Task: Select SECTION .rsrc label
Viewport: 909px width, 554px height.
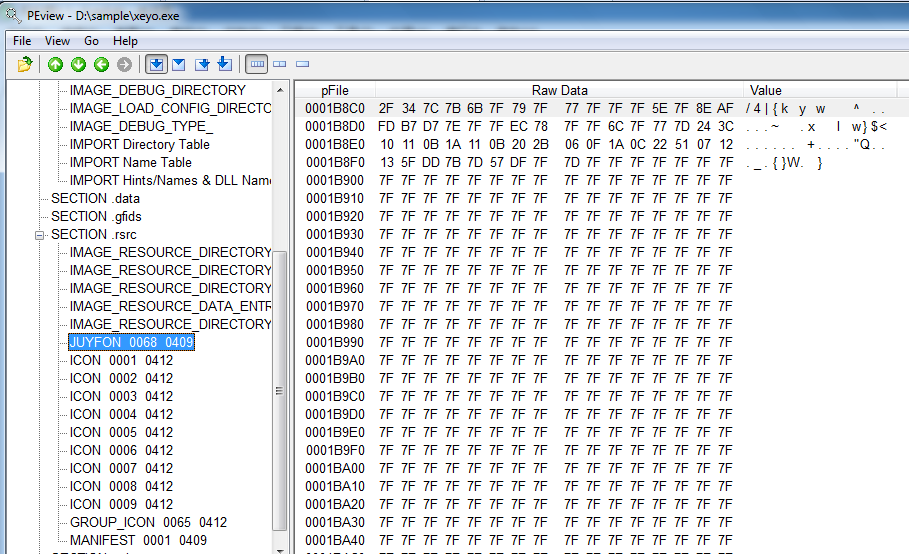Action: tap(94, 234)
